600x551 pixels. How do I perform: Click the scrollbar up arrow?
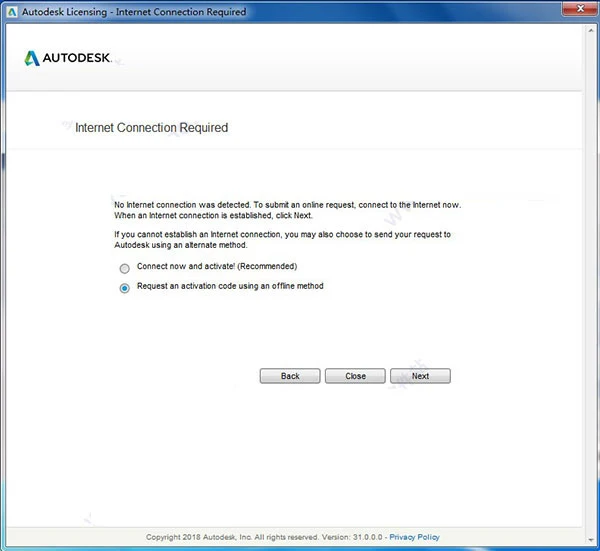591,30
